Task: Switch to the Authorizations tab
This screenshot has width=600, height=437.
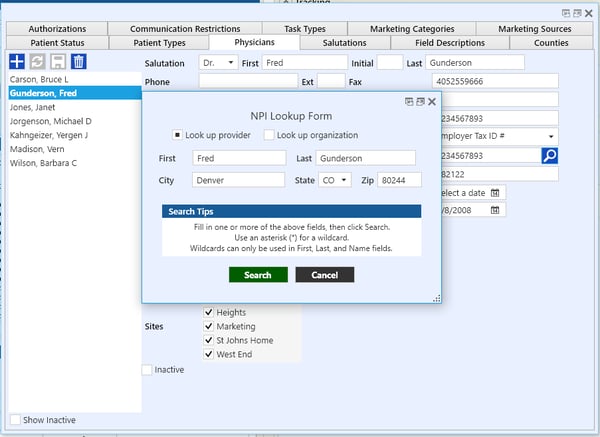Action: [x=57, y=29]
